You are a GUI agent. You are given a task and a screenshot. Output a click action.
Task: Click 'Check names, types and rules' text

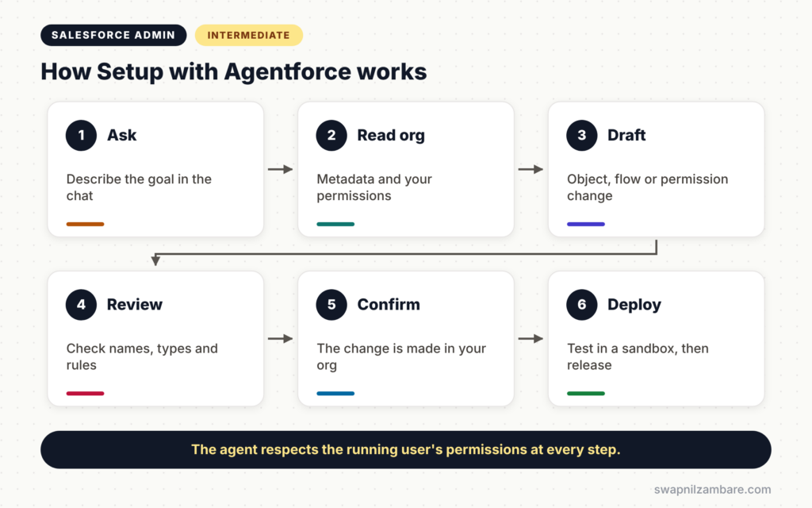(142, 356)
